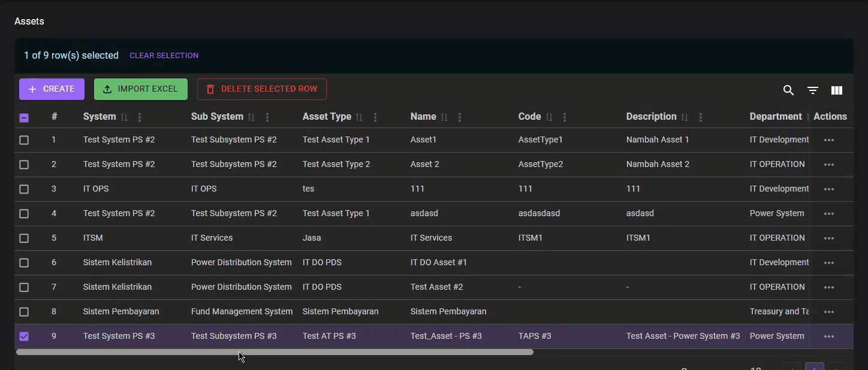
Task: Click the horizontal table scrollbar
Action: click(275, 352)
